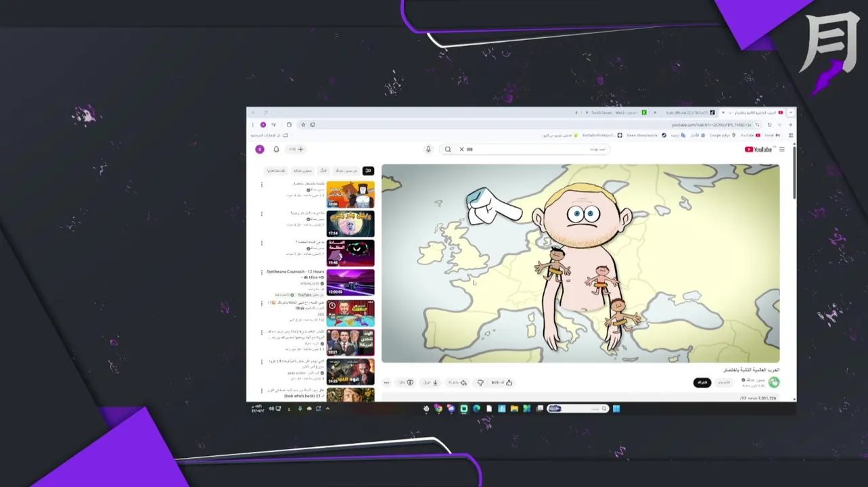Select the fourth filter chip (related content)
This screenshot has height=487, width=868.
pyautogui.click(x=302, y=170)
